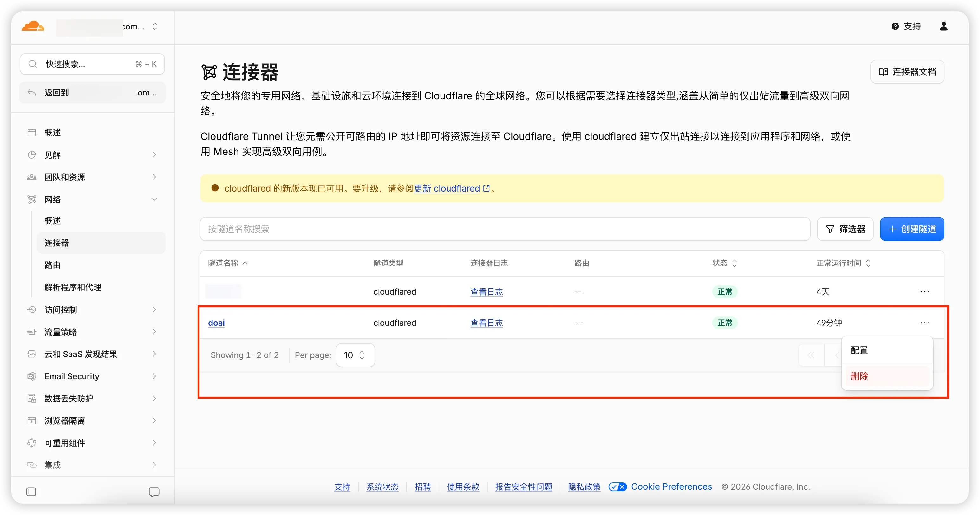The width and height of the screenshot is (980, 515).
Task: Choose 删除 from the context menu
Action: point(887,376)
